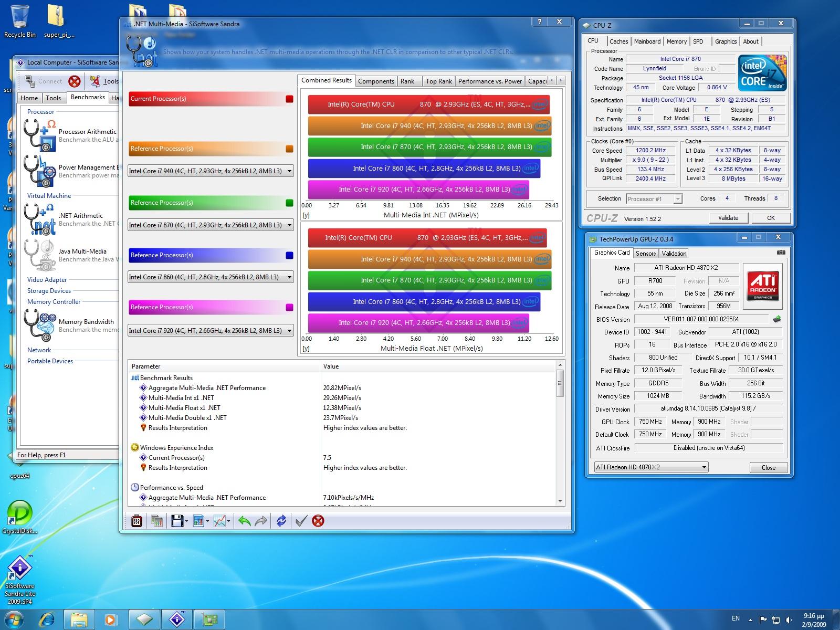840x630 pixels.
Task: Open Internet Explorer from the taskbar
Action: click(x=46, y=619)
